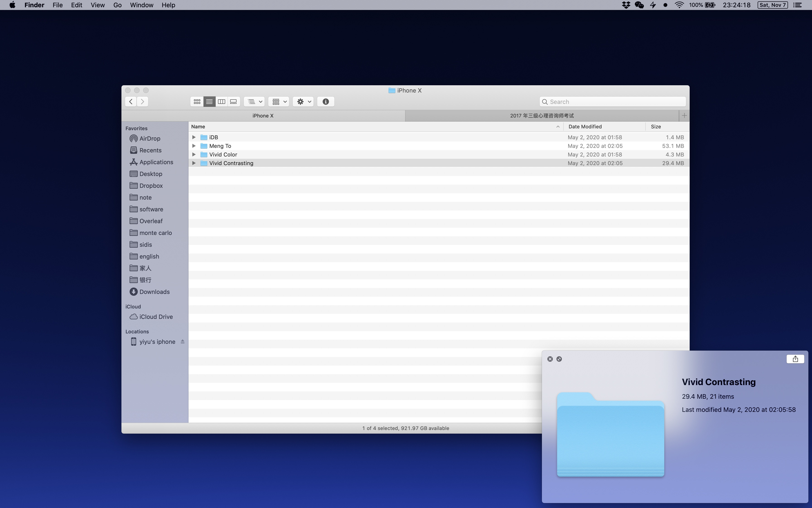Open the monte carlo folder in sidebar

pyautogui.click(x=151, y=232)
